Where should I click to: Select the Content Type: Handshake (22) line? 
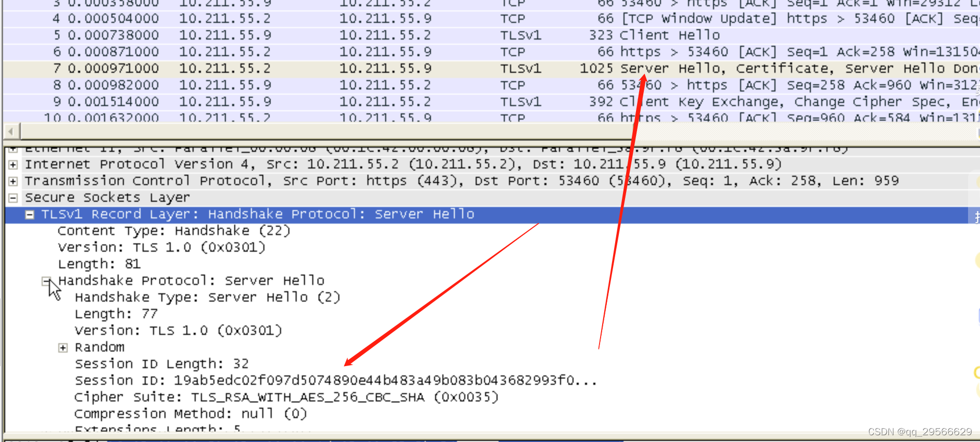click(x=174, y=231)
